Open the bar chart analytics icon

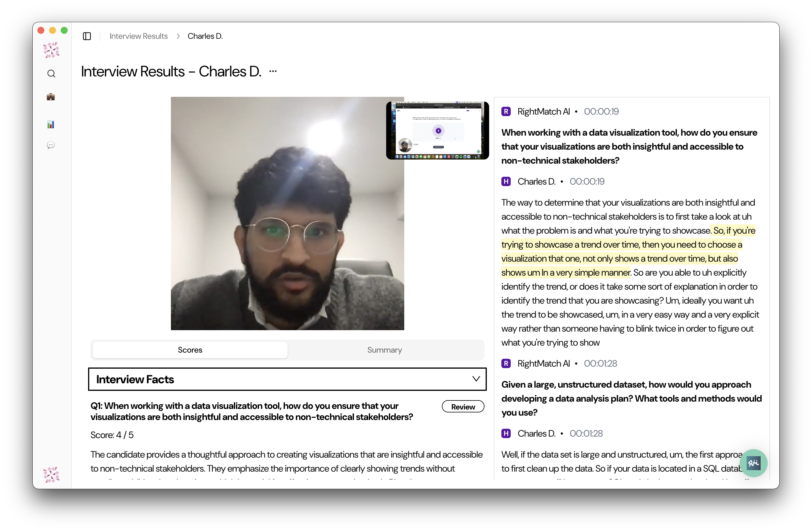(x=51, y=125)
